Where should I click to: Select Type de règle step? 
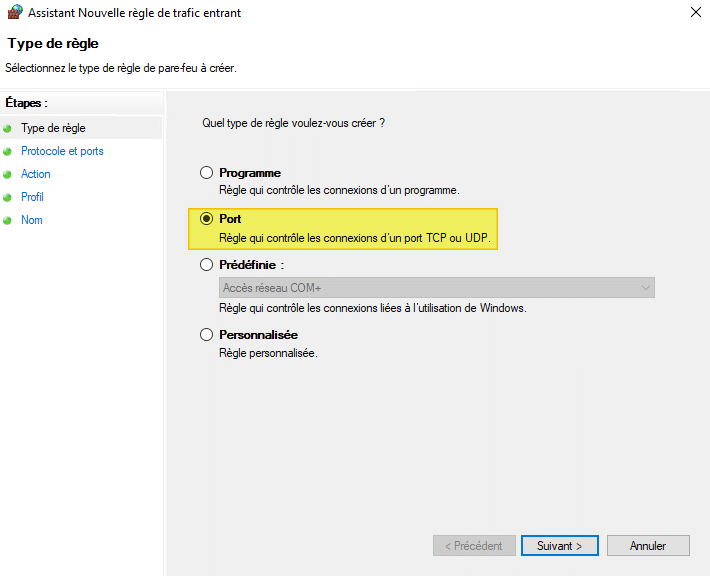click(53, 128)
